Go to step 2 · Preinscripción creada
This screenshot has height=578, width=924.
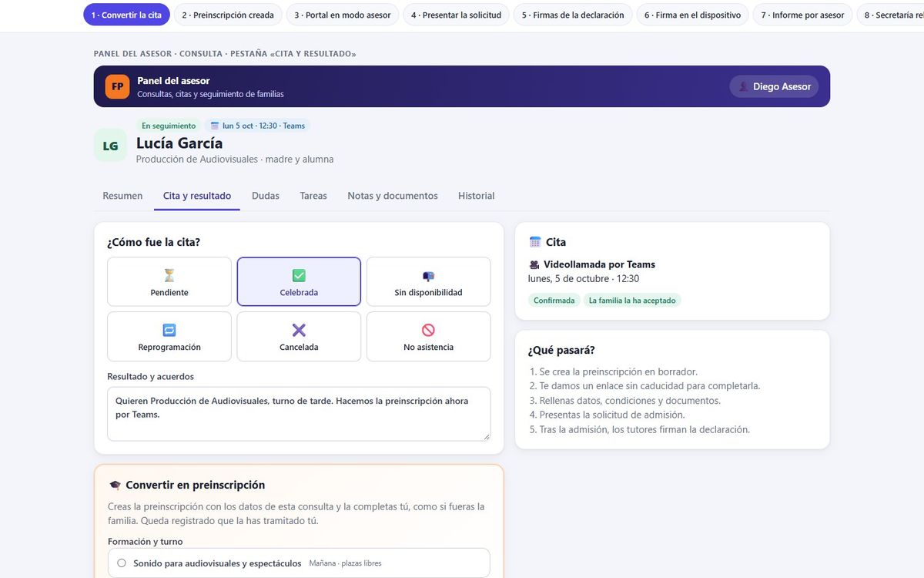pos(228,15)
